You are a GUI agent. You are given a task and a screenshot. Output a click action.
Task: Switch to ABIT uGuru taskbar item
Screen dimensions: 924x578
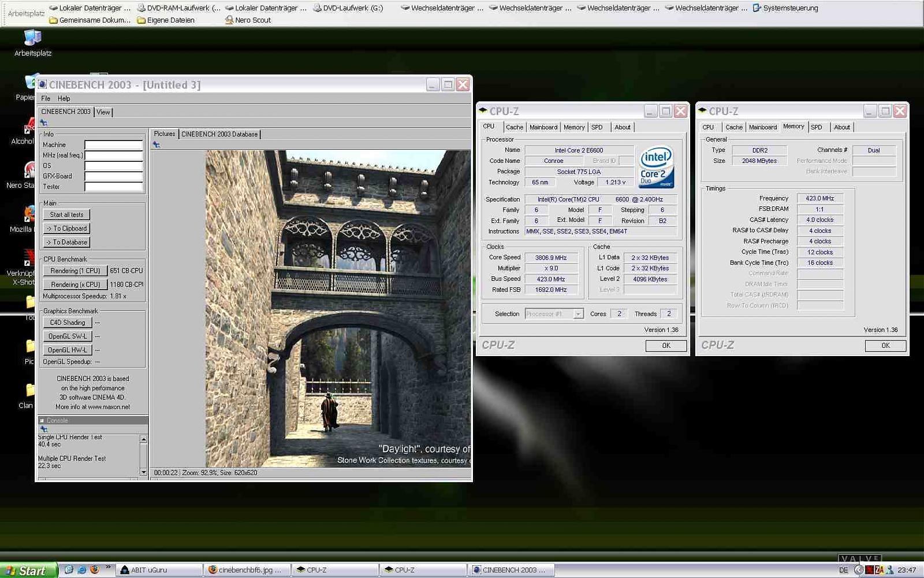(x=159, y=570)
